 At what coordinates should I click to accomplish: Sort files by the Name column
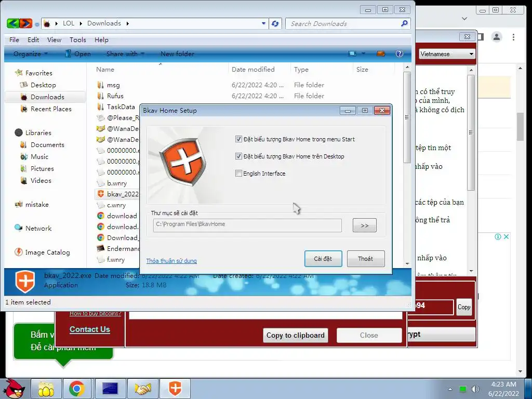point(105,70)
